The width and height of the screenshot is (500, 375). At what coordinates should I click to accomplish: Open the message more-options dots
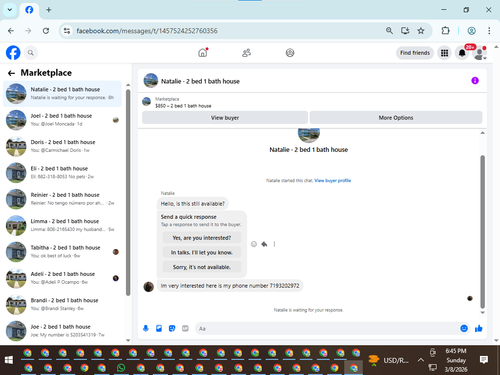coord(274,244)
